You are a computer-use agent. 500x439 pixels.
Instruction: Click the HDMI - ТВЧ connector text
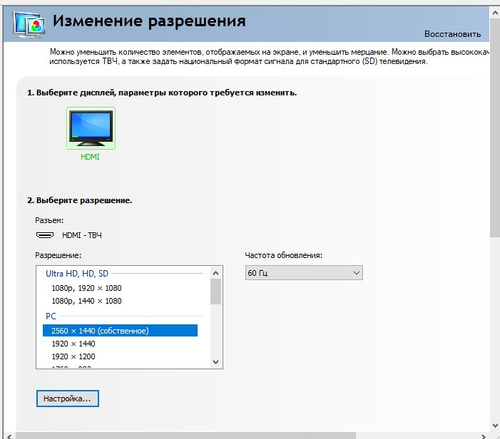82,235
